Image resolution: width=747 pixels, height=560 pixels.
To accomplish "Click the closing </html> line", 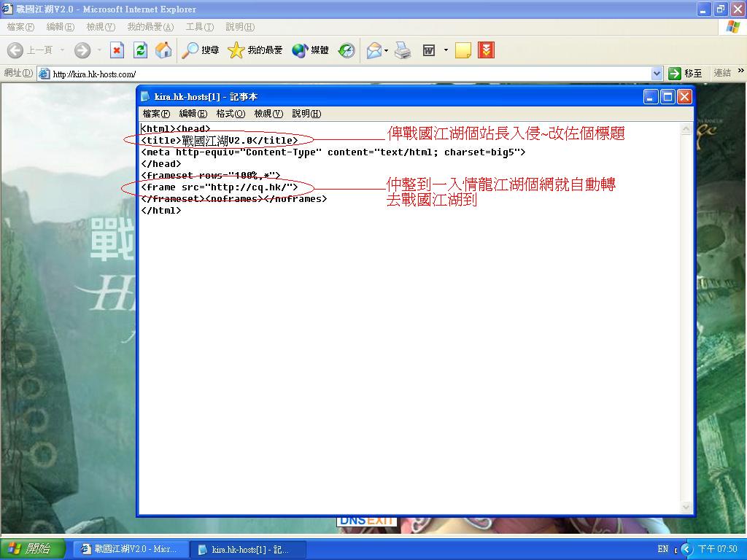I will (161, 211).
